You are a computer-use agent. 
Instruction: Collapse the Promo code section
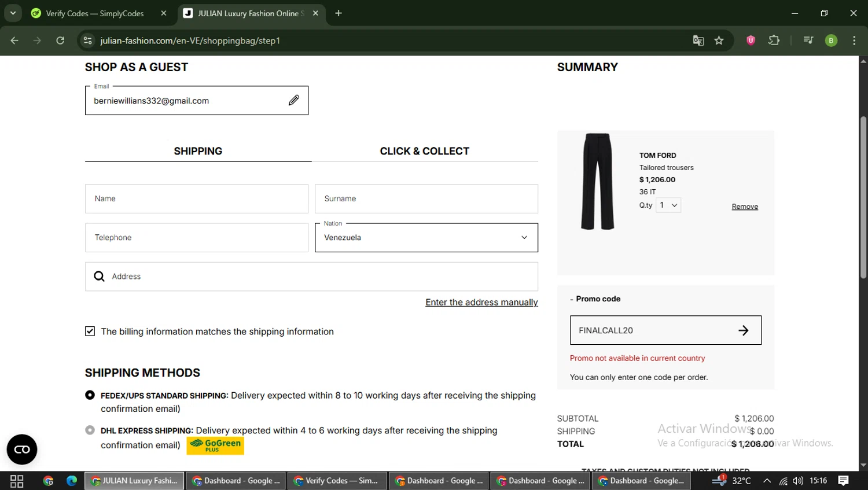pyautogui.click(x=595, y=299)
